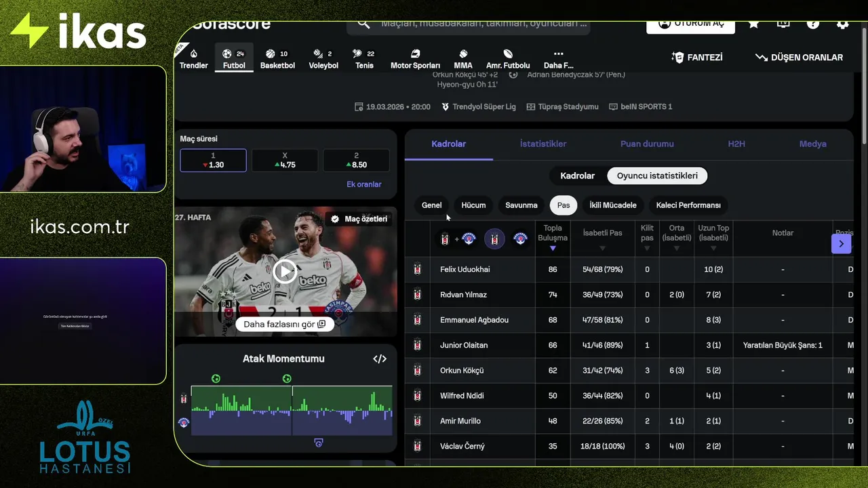Open the İstatistikler tab
Viewport: 868px width, 488px height.
(543, 144)
